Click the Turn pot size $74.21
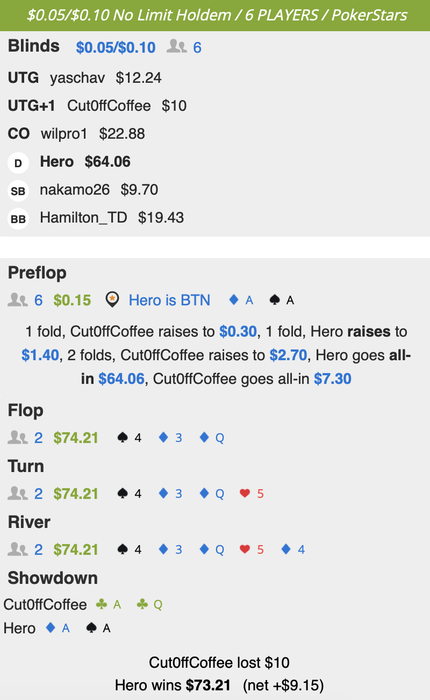The width and height of the screenshot is (430, 700). click(76, 493)
